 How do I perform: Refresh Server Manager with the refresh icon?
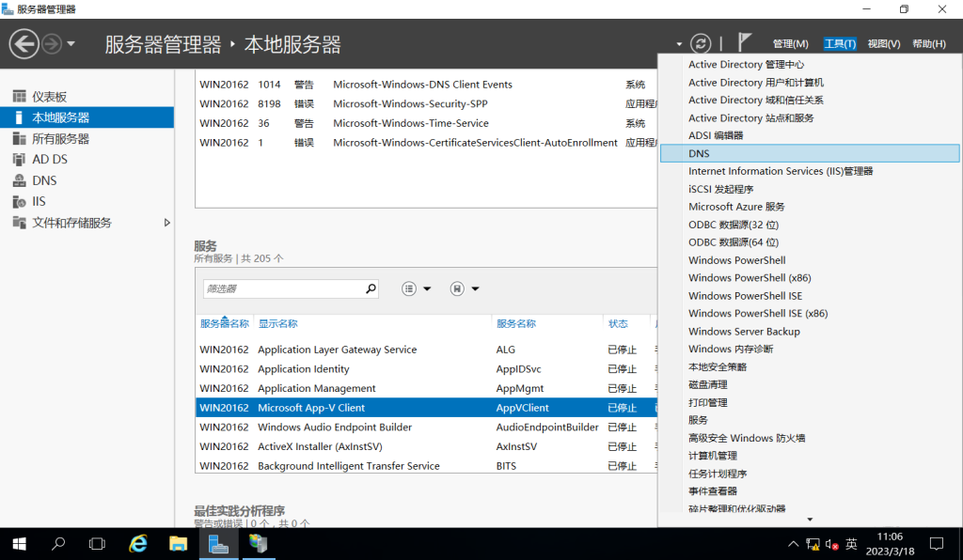tap(700, 43)
